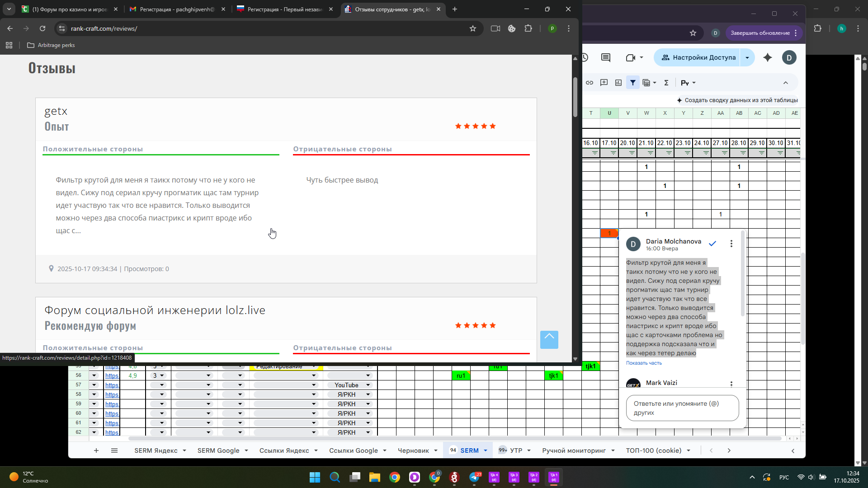
Task: Mark Daria Molchanova comment as resolved
Action: (x=712, y=244)
